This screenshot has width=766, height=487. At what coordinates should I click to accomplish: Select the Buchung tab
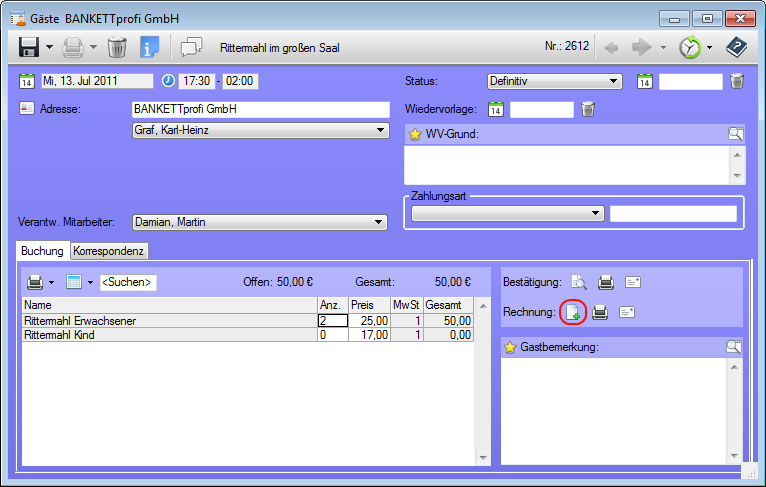(x=43, y=251)
